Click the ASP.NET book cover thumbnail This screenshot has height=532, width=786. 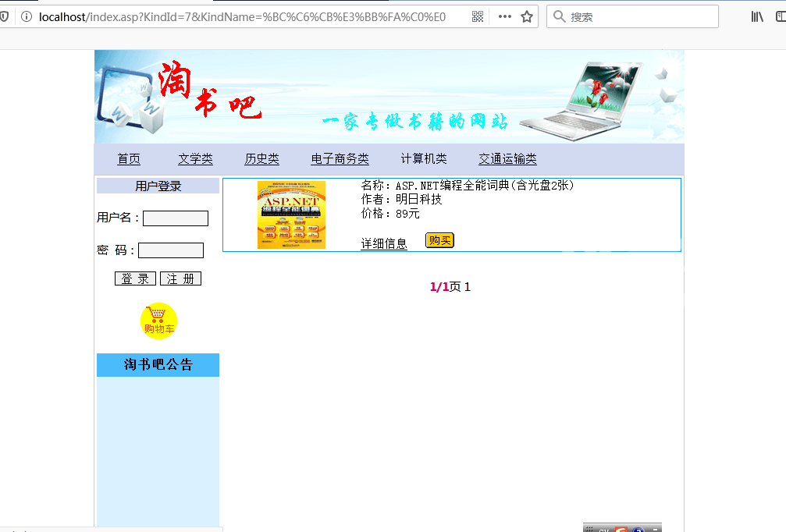291,215
